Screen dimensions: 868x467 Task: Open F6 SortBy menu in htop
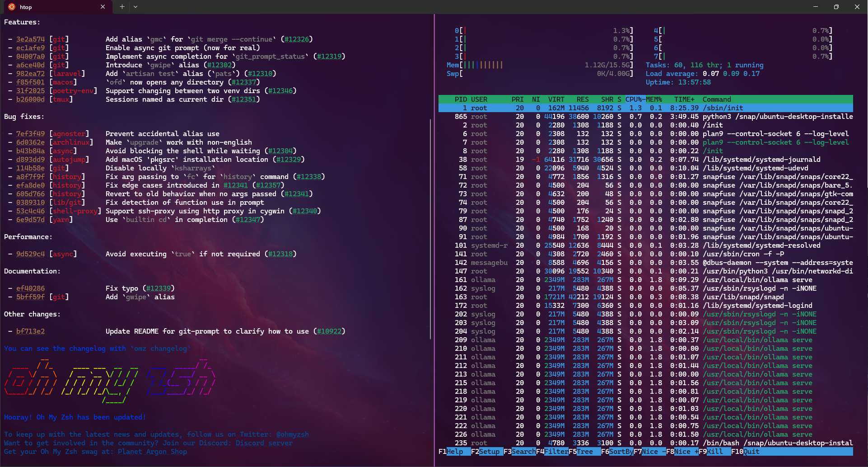pos(617,452)
